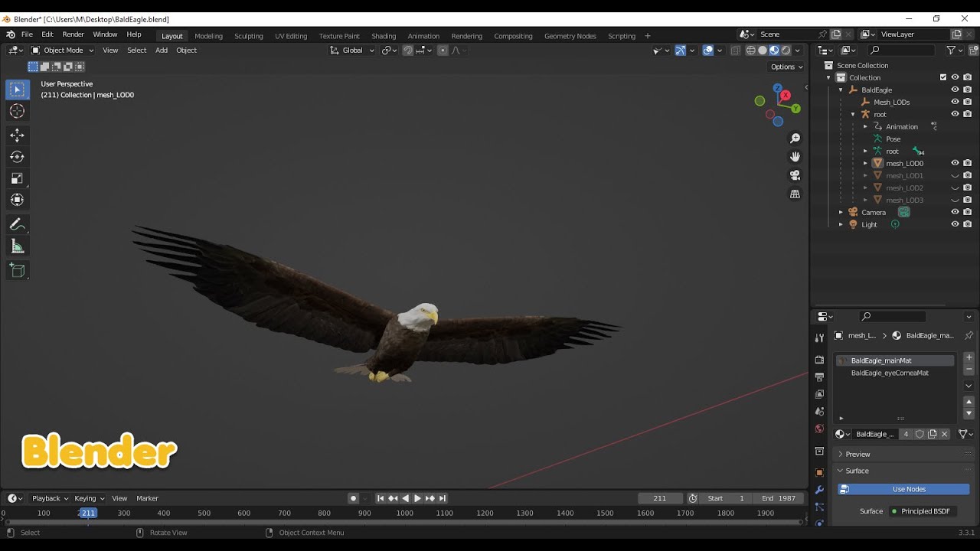
Task: Switch to wireframe viewport shading
Action: (750, 51)
